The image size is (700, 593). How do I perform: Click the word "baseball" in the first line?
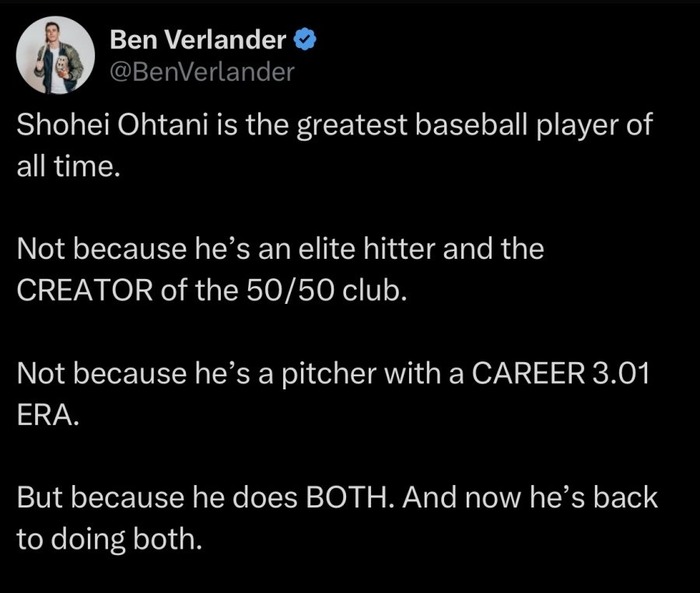[x=471, y=124]
